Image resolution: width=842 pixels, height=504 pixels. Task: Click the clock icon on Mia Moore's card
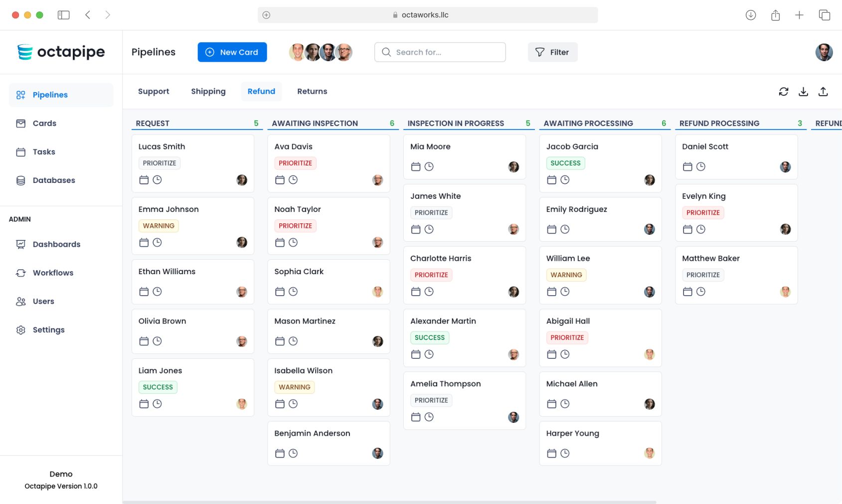pyautogui.click(x=429, y=167)
